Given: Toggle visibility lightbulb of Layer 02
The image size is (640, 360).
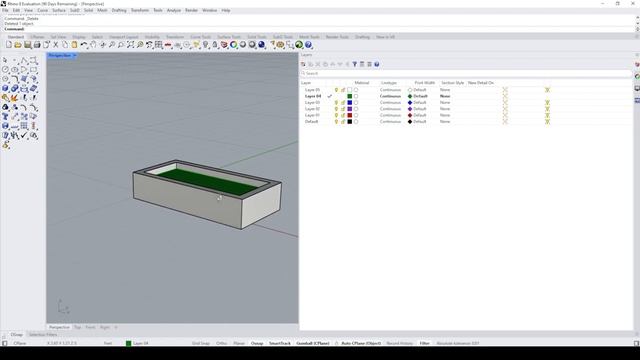Looking at the screenshot, I should pos(336,109).
